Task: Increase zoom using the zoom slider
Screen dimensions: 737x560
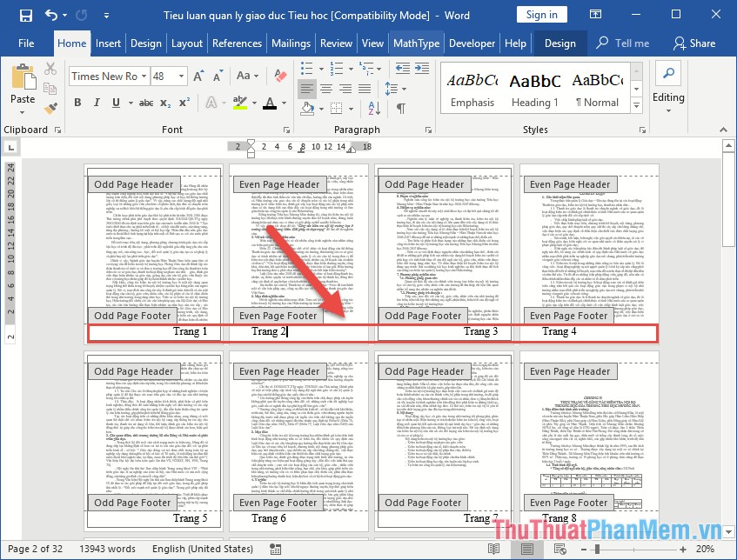Action: pyautogui.click(x=683, y=550)
